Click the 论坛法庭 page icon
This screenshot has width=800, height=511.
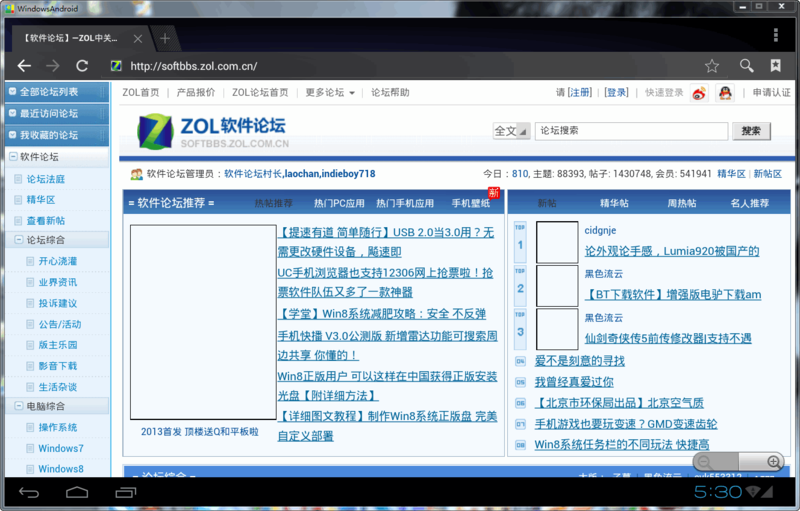coord(18,179)
